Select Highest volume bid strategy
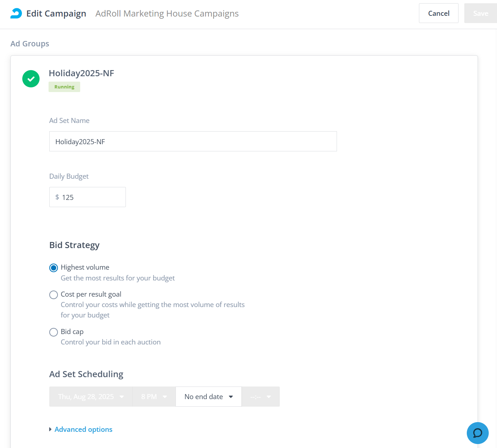Screen dimensions: 497x448 coord(54,268)
